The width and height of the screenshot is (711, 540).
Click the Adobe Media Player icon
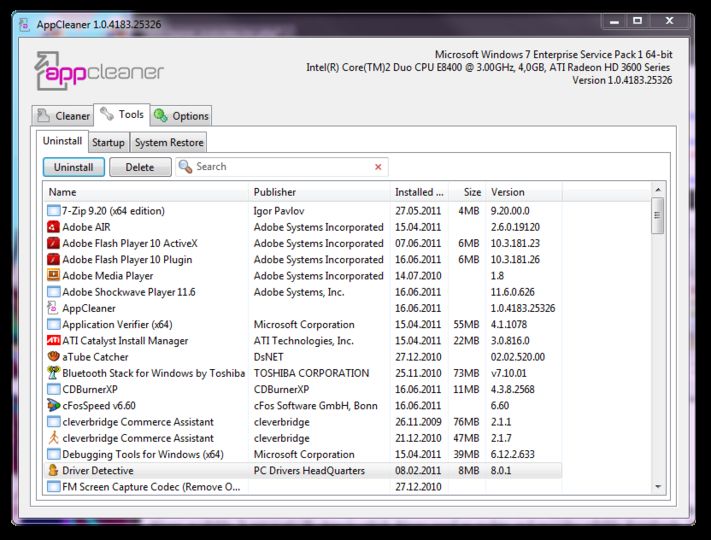pyautogui.click(x=54, y=276)
